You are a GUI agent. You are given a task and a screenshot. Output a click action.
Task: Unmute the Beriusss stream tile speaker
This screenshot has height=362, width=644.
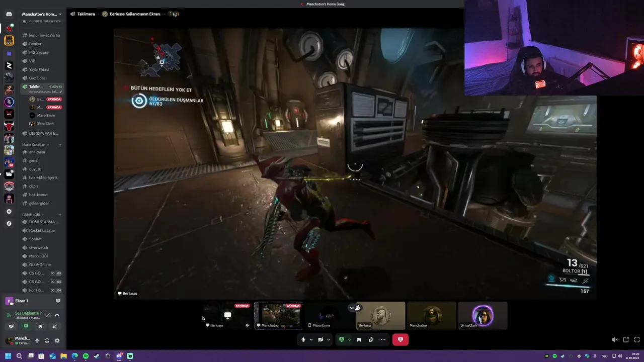coord(247,325)
